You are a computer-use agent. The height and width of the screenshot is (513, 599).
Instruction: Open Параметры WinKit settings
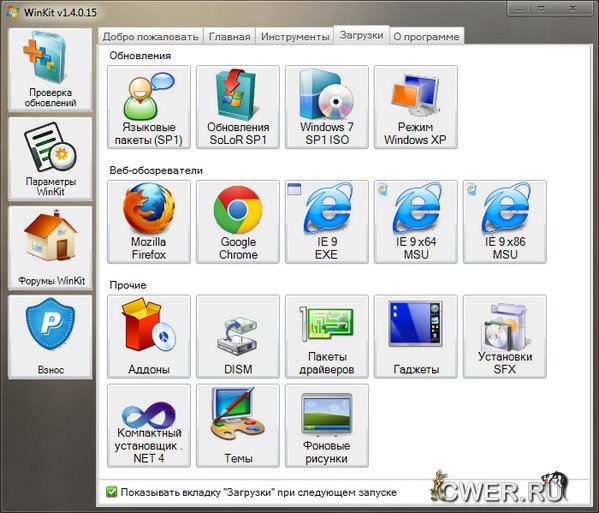pyautogui.click(x=50, y=159)
